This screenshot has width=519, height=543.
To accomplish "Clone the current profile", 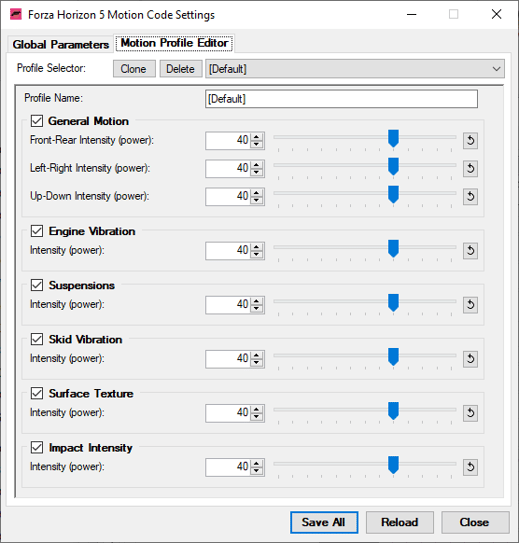I will 134,69.
